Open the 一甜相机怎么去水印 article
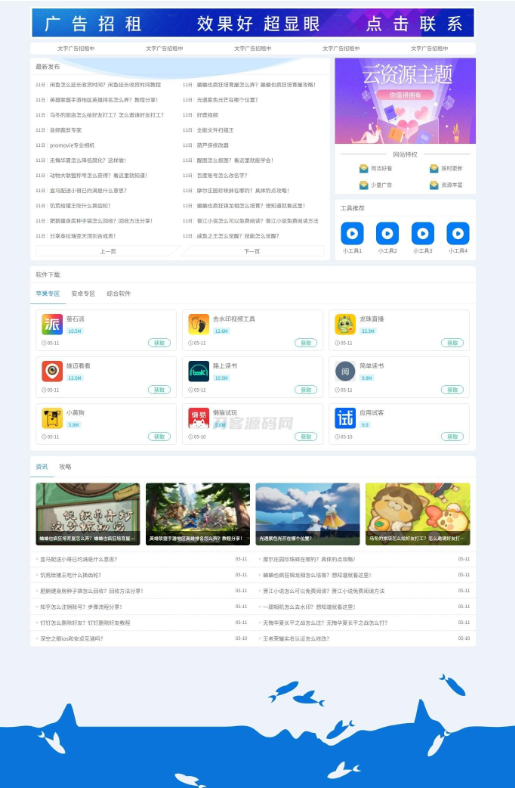 pyautogui.click(x=309, y=607)
